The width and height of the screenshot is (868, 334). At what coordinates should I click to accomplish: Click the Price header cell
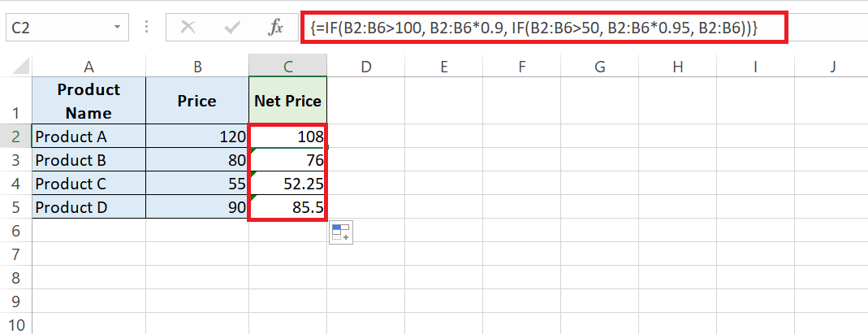click(x=197, y=100)
